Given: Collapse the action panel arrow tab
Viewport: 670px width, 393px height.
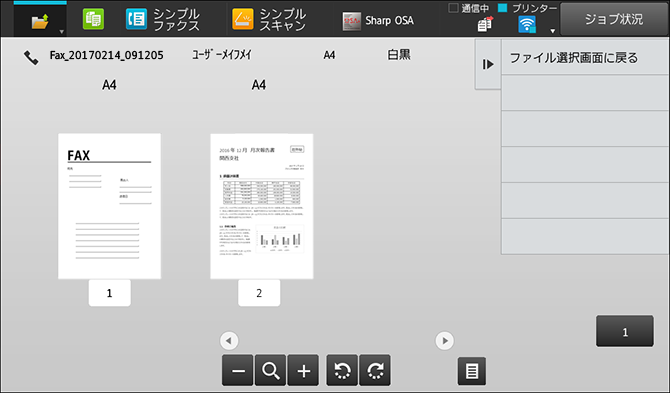Looking at the screenshot, I should pos(488,65).
